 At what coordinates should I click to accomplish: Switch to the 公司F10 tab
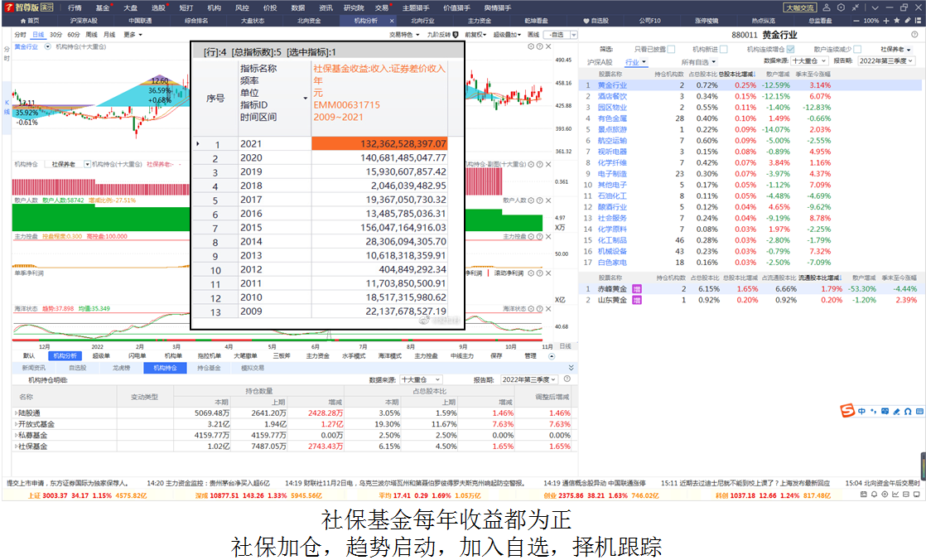[x=649, y=21]
